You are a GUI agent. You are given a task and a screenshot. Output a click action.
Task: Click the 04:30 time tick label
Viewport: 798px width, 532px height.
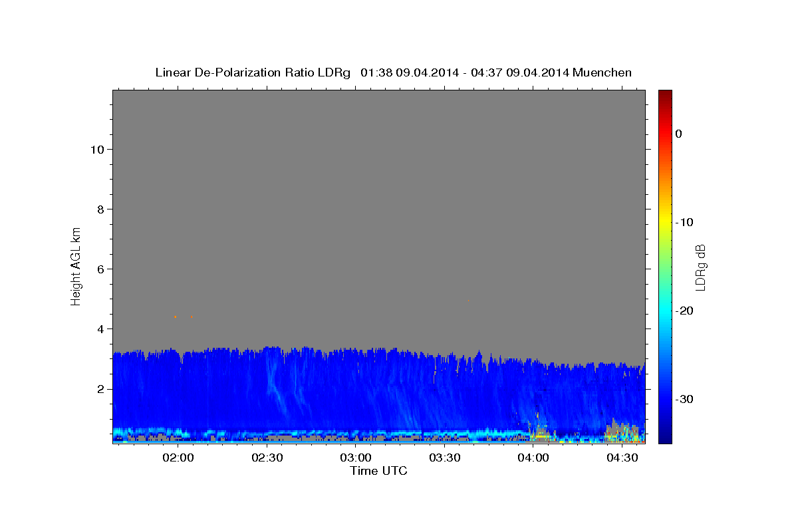622,458
